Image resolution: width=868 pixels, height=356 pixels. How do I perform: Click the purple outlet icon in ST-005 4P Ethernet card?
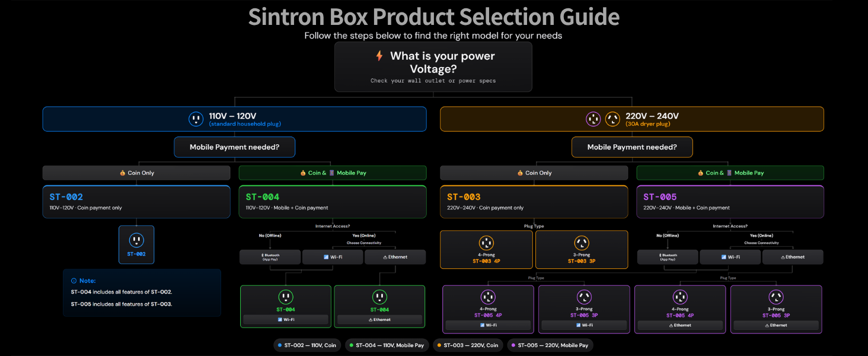pyautogui.click(x=680, y=297)
